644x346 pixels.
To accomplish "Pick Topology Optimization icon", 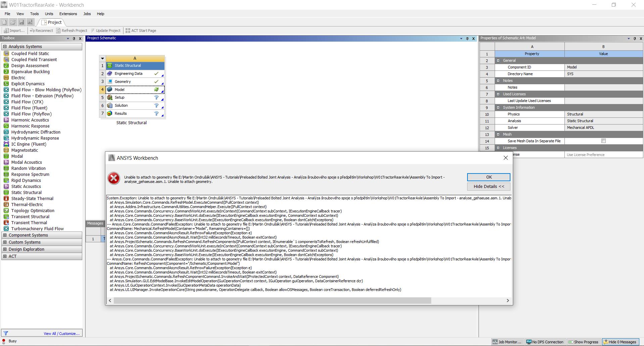I will coord(6,210).
